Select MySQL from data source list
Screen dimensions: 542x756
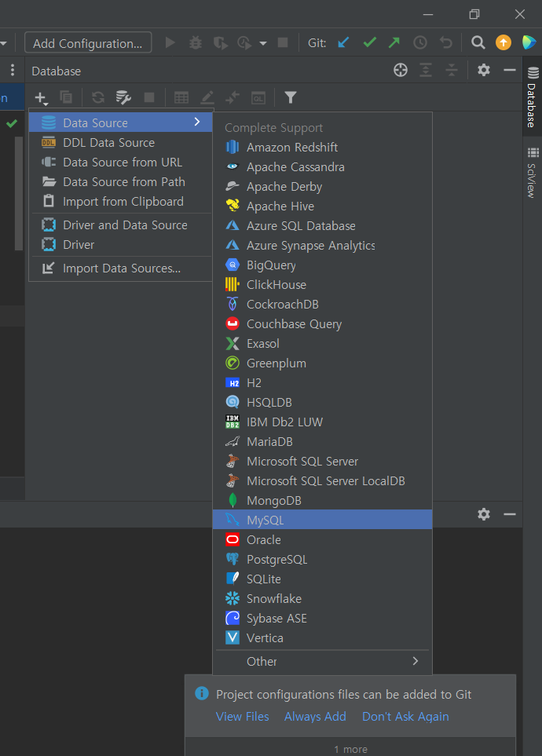coord(322,520)
